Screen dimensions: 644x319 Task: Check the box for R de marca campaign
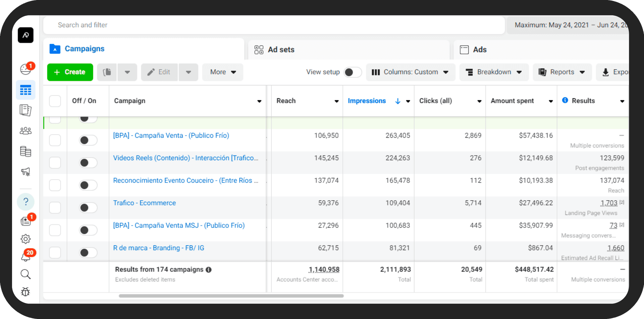55,252
